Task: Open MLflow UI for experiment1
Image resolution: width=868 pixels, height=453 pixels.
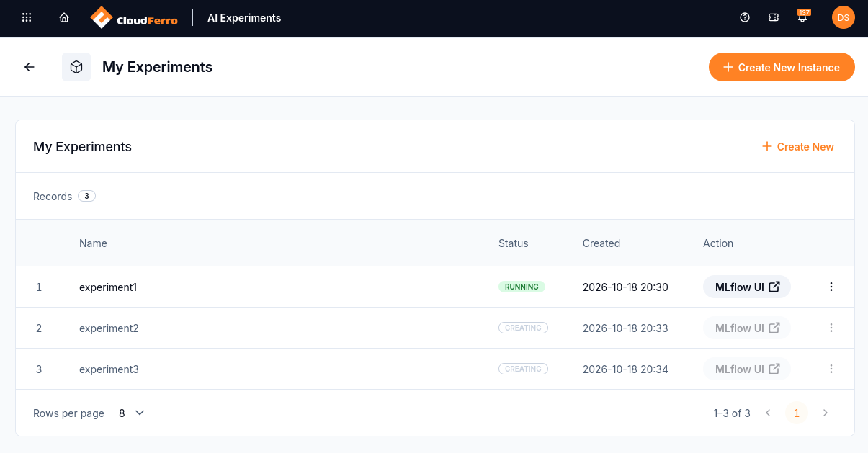Action: 747,287
